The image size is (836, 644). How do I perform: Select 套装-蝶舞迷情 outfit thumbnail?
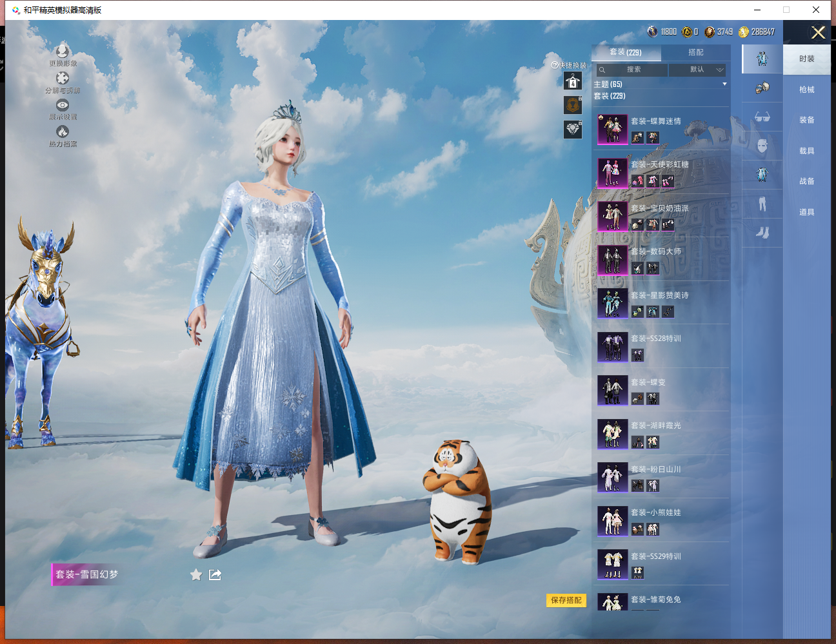pos(612,129)
